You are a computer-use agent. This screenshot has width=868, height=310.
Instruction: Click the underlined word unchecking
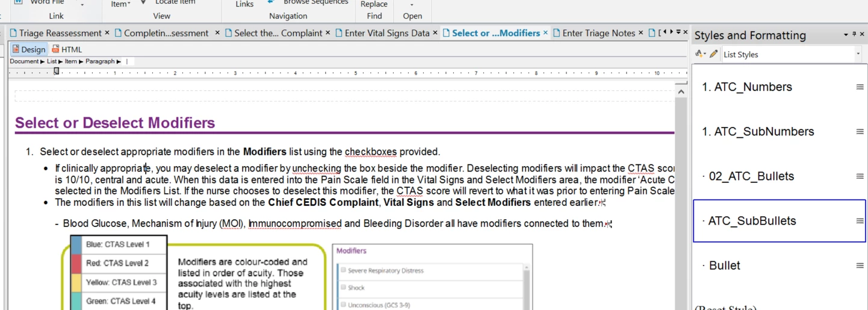pos(317,169)
